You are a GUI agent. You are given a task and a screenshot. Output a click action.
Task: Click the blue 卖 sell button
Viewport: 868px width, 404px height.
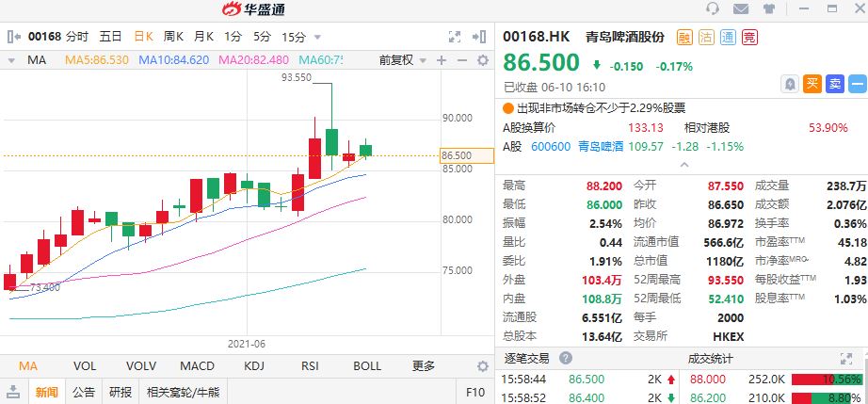(x=835, y=84)
